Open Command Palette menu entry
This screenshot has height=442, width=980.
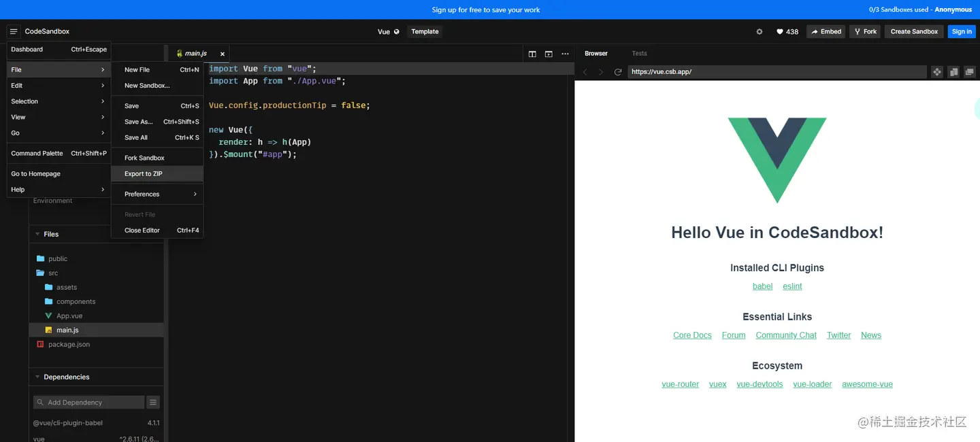pos(59,154)
